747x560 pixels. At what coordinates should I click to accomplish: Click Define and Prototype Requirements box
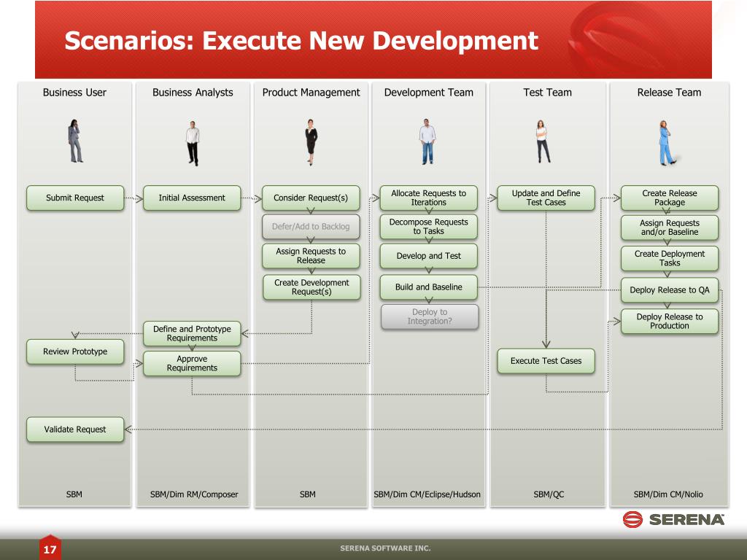[x=192, y=333]
